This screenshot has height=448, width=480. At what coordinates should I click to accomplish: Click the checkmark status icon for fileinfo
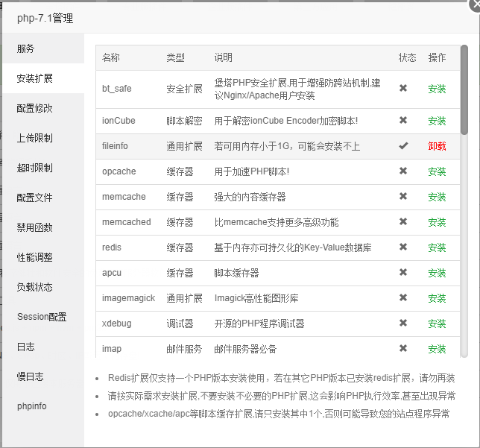(x=403, y=146)
